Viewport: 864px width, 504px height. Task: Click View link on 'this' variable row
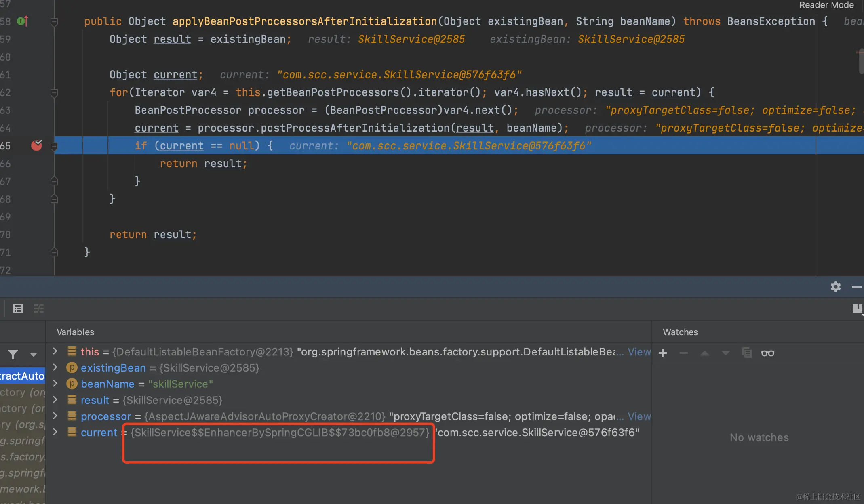click(639, 352)
